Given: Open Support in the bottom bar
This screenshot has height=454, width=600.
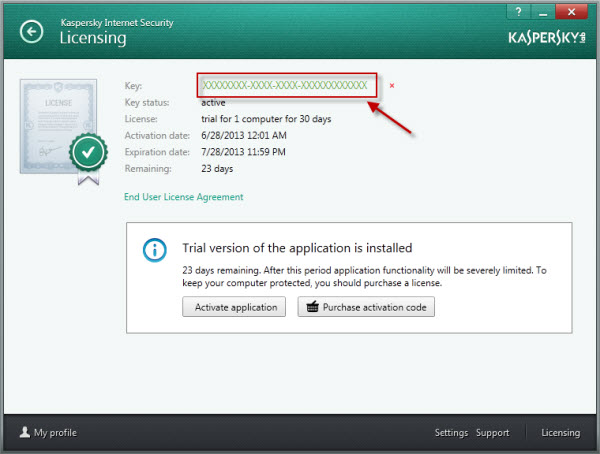Looking at the screenshot, I should pyautogui.click(x=492, y=433).
